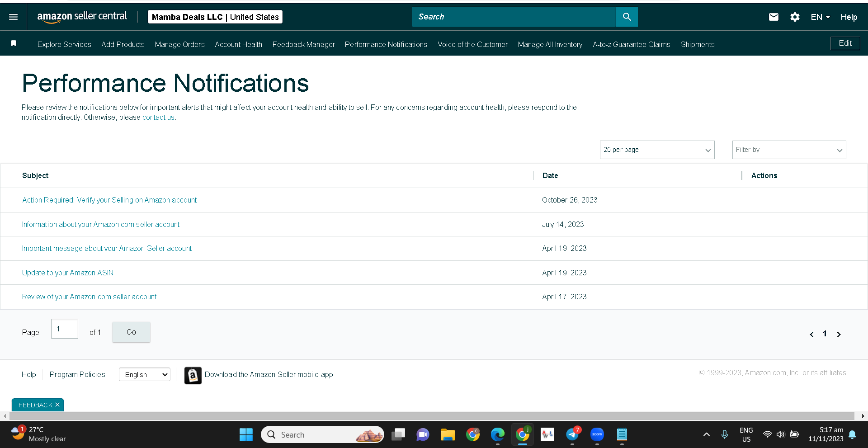Click the current page number 1 in pager
This screenshot has height=448, width=868.
(825, 334)
